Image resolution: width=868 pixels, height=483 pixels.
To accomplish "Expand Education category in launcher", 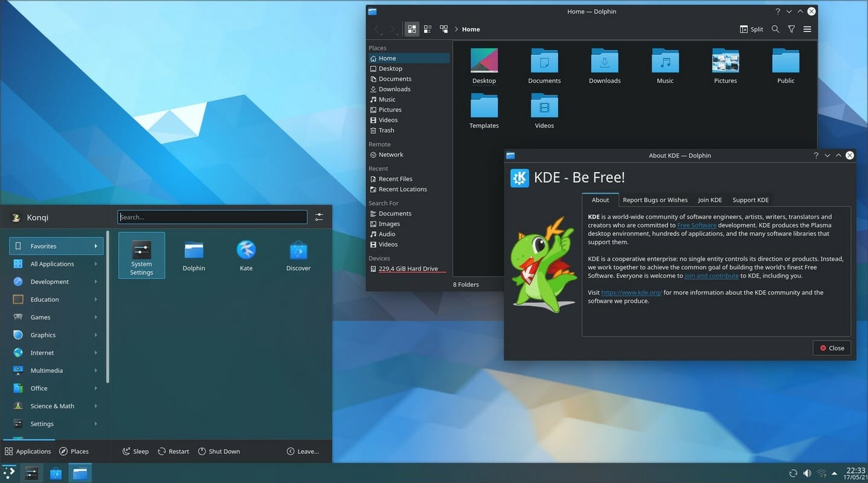I will click(56, 299).
